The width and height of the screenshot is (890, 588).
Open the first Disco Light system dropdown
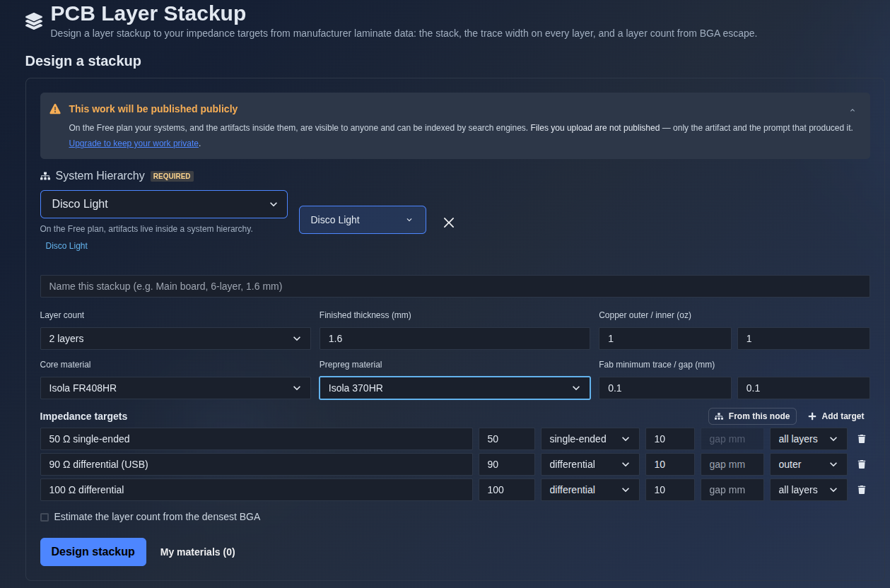(164, 204)
